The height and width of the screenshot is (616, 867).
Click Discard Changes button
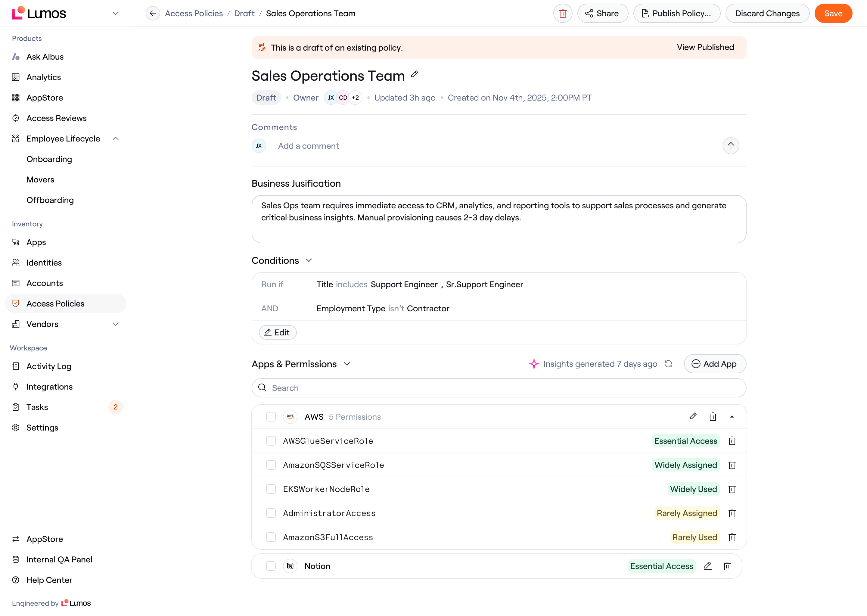767,13
